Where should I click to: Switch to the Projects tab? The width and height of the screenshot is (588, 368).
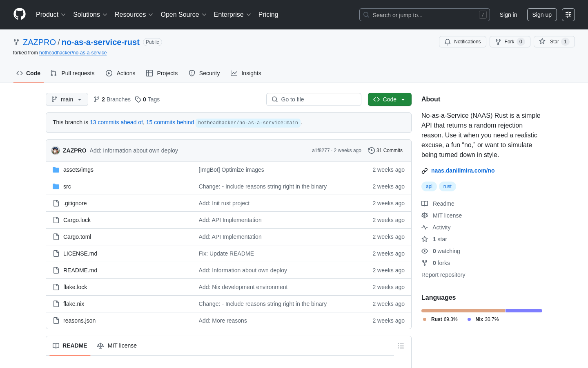(x=162, y=73)
